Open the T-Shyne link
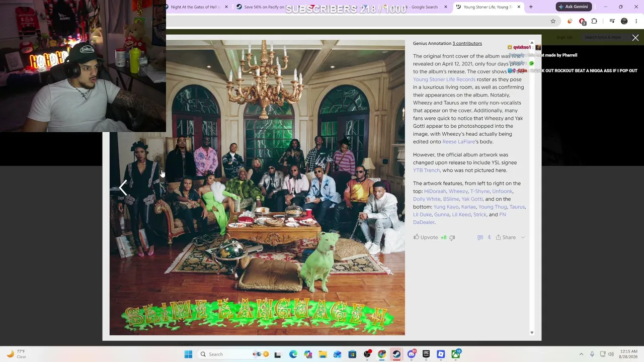This screenshot has width=644, height=362. tap(480, 192)
